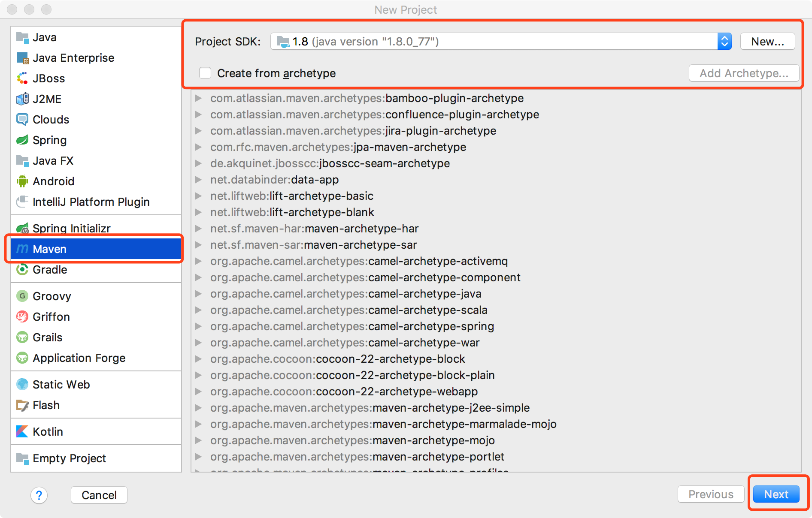812x518 pixels.
Task: Select maven-archetype-sar row
Action: tap(496, 245)
